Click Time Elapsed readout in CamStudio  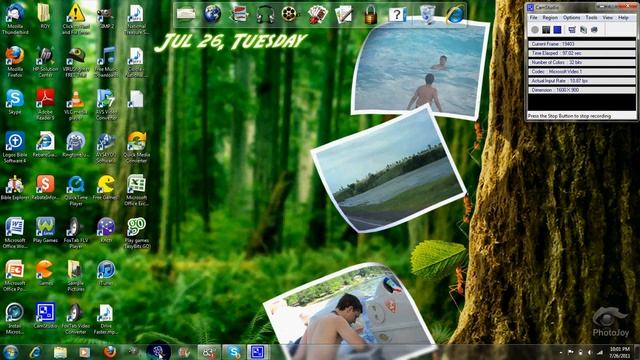(582, 53)
